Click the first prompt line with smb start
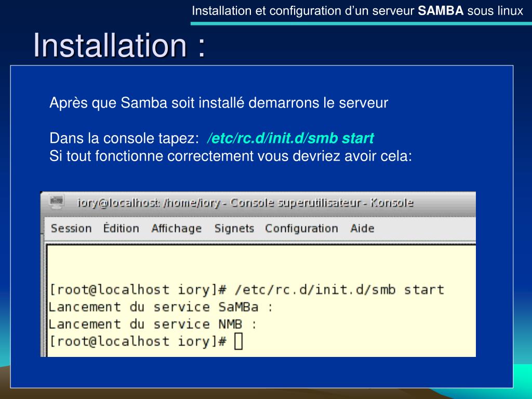Image resolution: width=532 pixels, height=399 pixels. tap(247, 290)
